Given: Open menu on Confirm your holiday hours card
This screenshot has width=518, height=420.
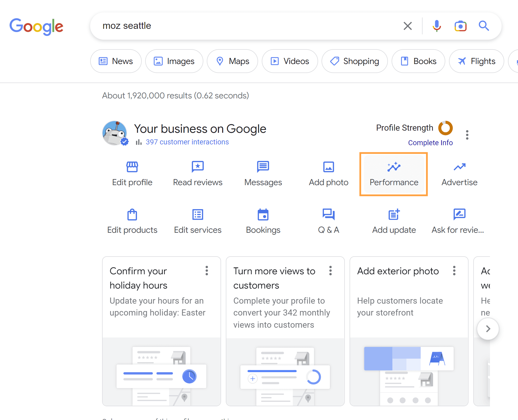Looking at the screenshot, I should 207,271.
